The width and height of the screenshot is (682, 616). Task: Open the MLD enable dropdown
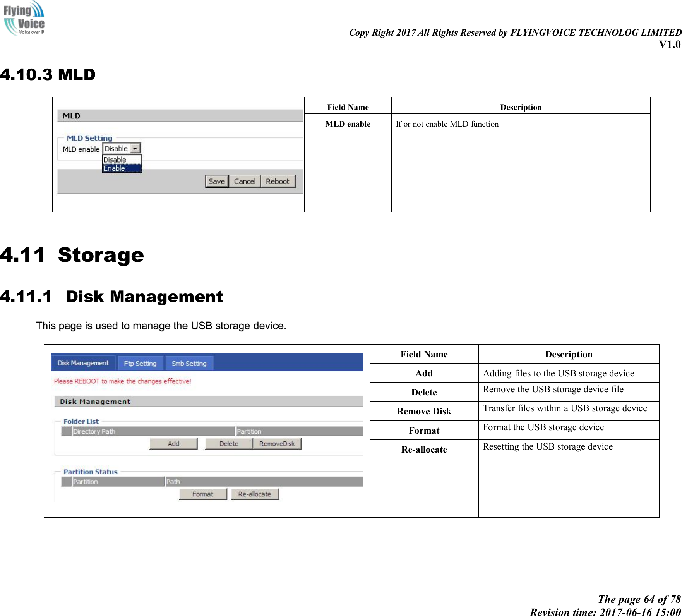click(x=135, y=148)
